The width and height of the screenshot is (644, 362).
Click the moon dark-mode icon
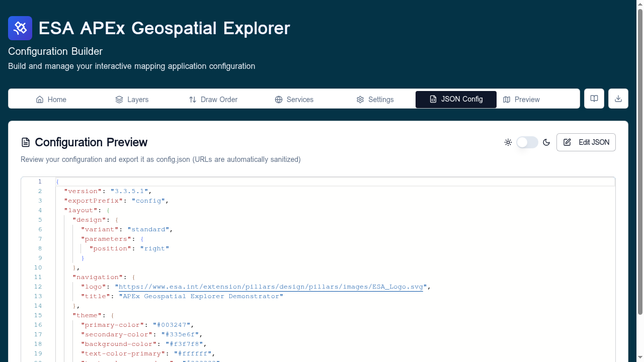coord(546,142)
